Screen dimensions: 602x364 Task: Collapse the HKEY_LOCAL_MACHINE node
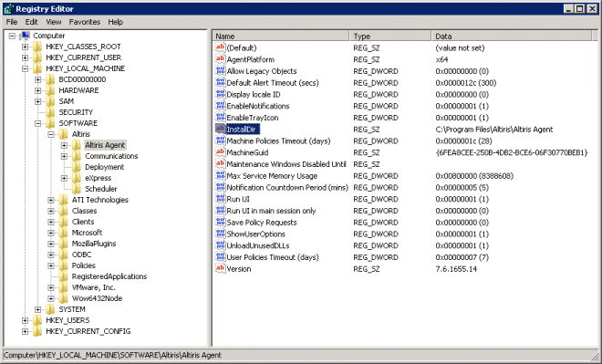[x=25, y=68]
